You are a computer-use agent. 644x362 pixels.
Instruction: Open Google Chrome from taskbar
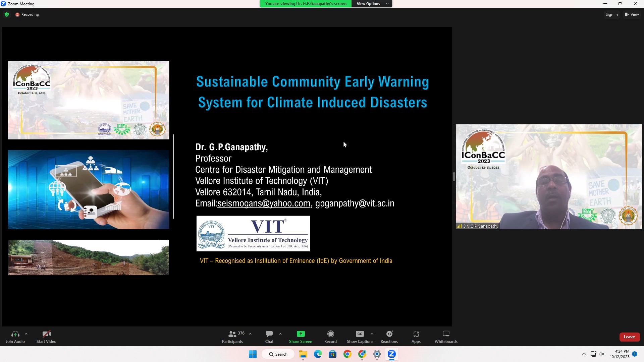pos(347,354)
